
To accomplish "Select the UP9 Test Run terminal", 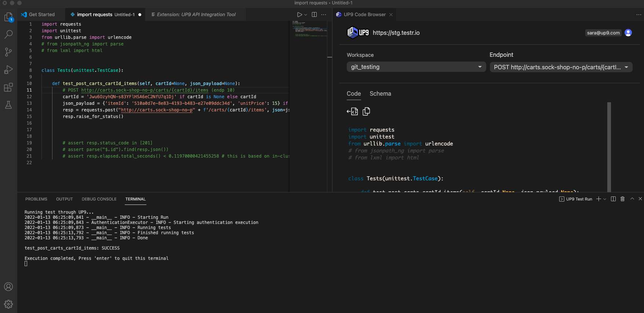I will 575,199.
